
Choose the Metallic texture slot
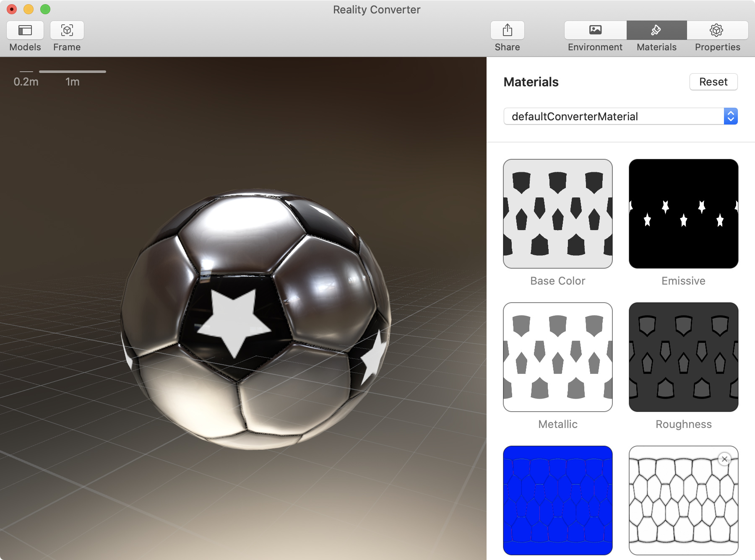point(557,357)
